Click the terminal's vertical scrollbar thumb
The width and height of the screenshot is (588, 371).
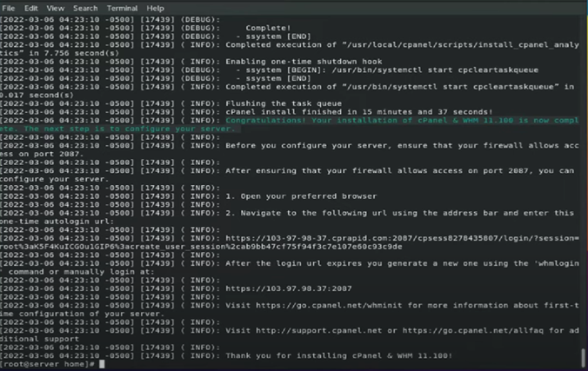pos(583,357)
